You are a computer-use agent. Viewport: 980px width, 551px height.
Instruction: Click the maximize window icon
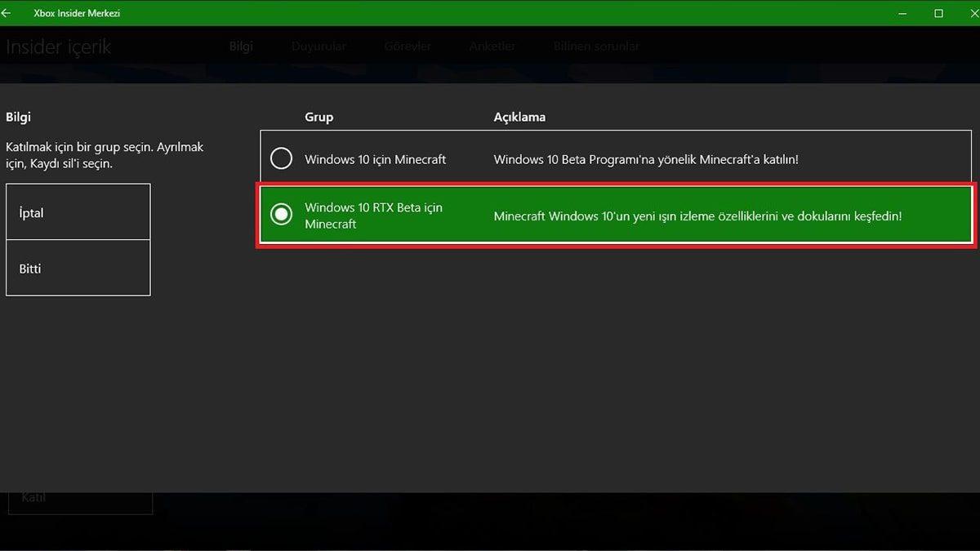click(938, 13)
